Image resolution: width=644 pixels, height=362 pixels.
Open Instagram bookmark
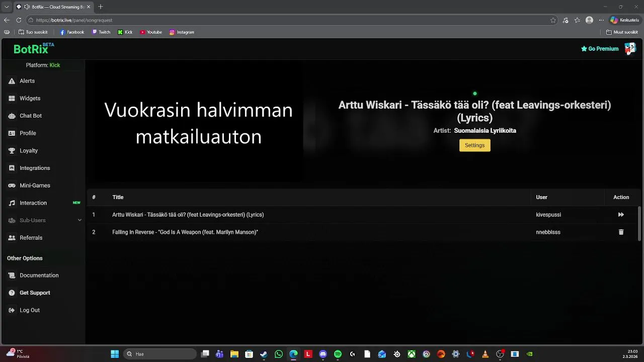[182, 32]
